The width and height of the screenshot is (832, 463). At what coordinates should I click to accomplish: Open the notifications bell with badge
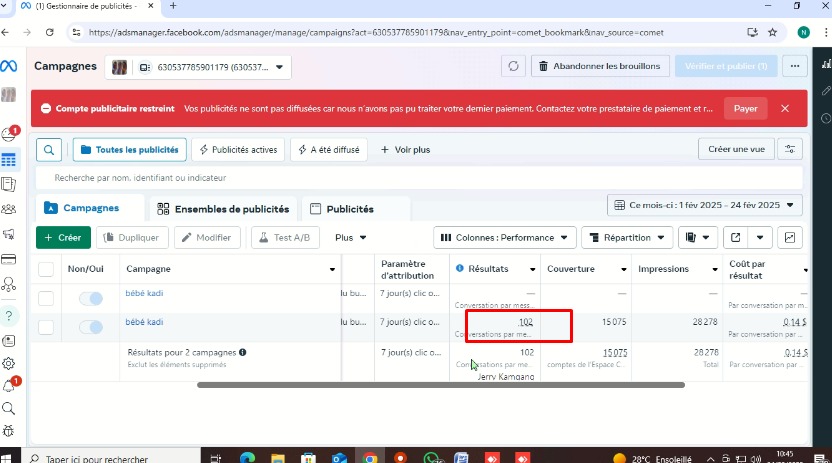[x=8, y=387]
